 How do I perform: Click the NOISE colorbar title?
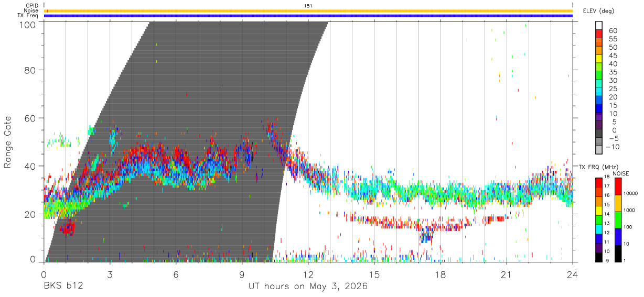pos(620,173)
